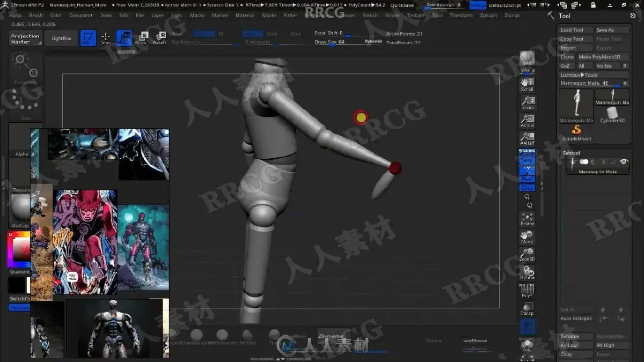Select the Draw mode icon
Image resolution: width=644 pixels, height=362 pixels.
[106, 38]
